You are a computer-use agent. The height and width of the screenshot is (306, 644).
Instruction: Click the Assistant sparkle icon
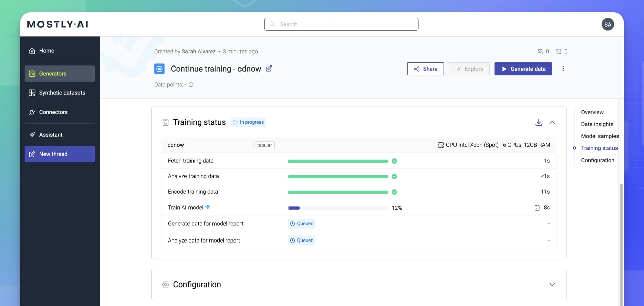[32, 135]
